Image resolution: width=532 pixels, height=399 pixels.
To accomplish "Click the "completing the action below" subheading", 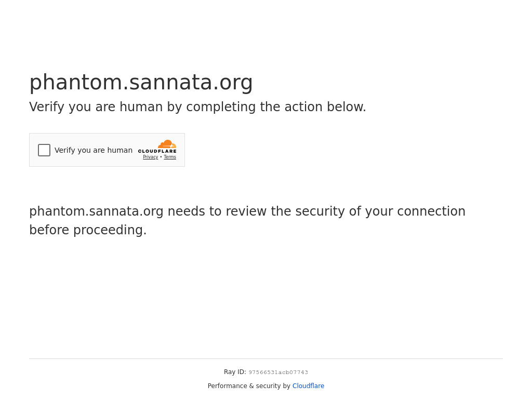I will click(276, 107).
